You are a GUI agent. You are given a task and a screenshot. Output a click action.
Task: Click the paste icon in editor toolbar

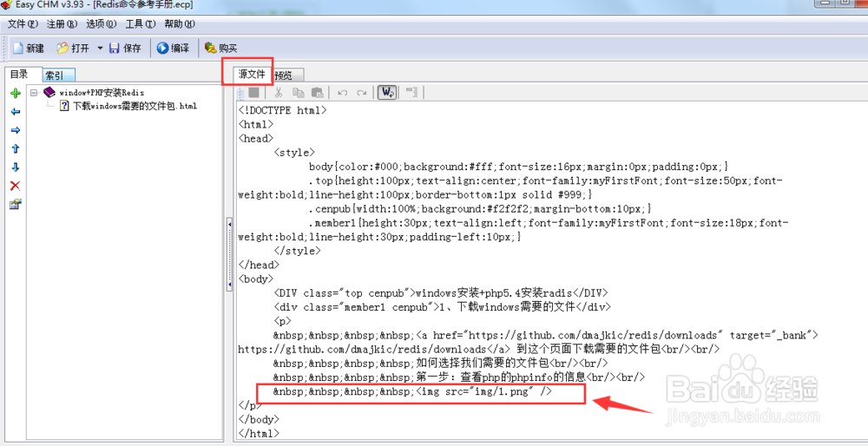click(317, 92)
